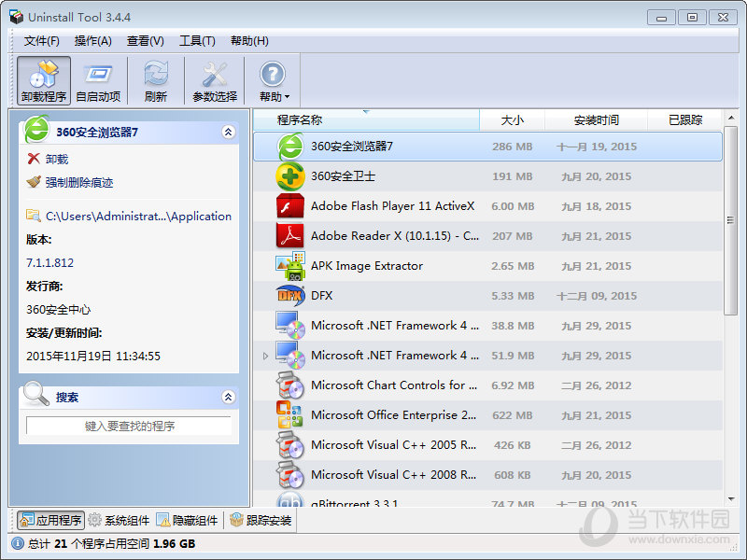Select the 卸载程序 toolbar icon
Image resolution: width=747 pixels, height=560 pixels.
(x=44, y=80)
